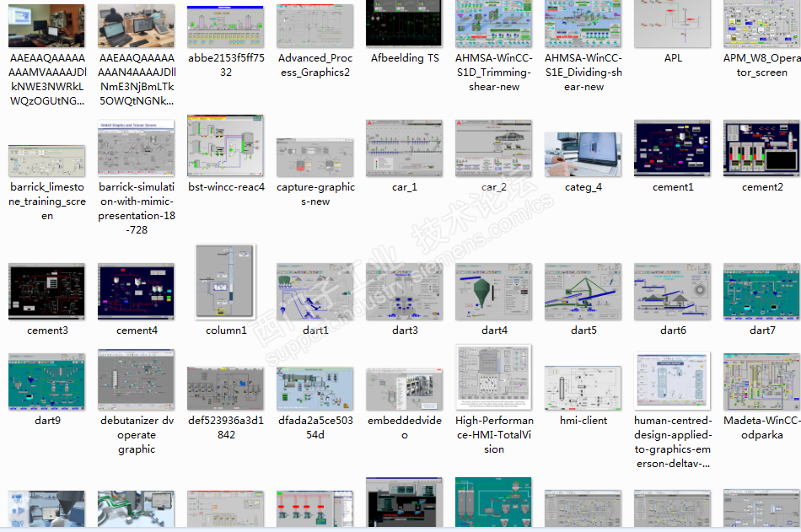
Task: Select the cement1 image thumbnail
Action: (x=672, y=148)
